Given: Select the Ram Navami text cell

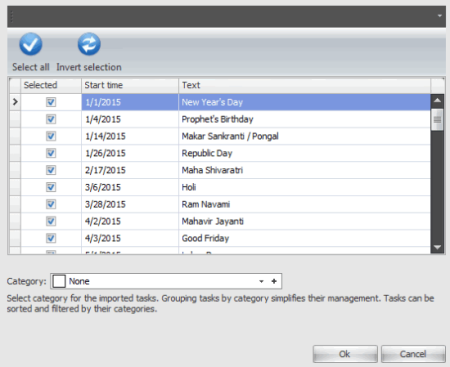Looking at the screenshot, I should [304, 204].
